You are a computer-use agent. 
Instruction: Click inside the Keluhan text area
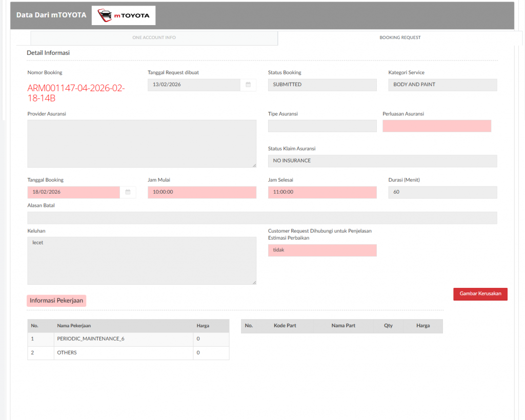point(142,260)
